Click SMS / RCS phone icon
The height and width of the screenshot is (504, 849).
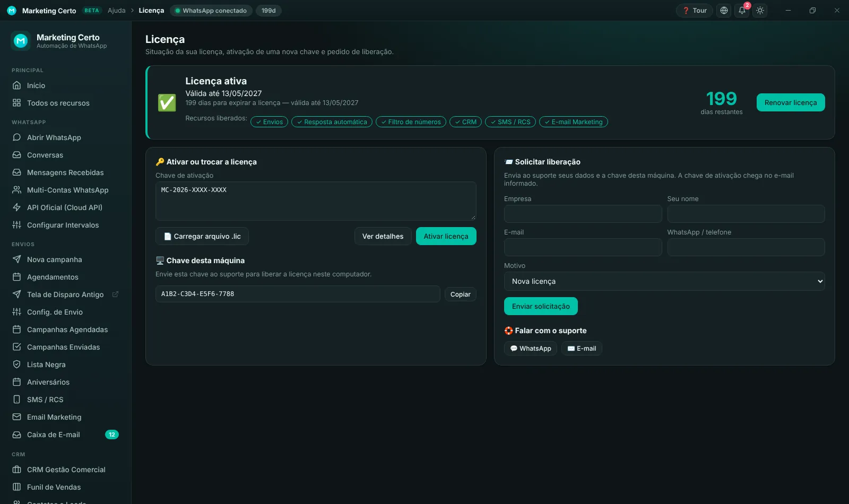pyautogui.click(x=17, y=399)
